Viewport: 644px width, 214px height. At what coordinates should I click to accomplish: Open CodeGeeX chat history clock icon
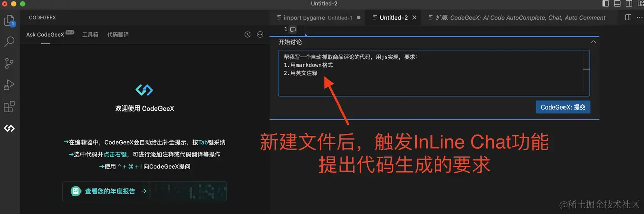point(247,35)
